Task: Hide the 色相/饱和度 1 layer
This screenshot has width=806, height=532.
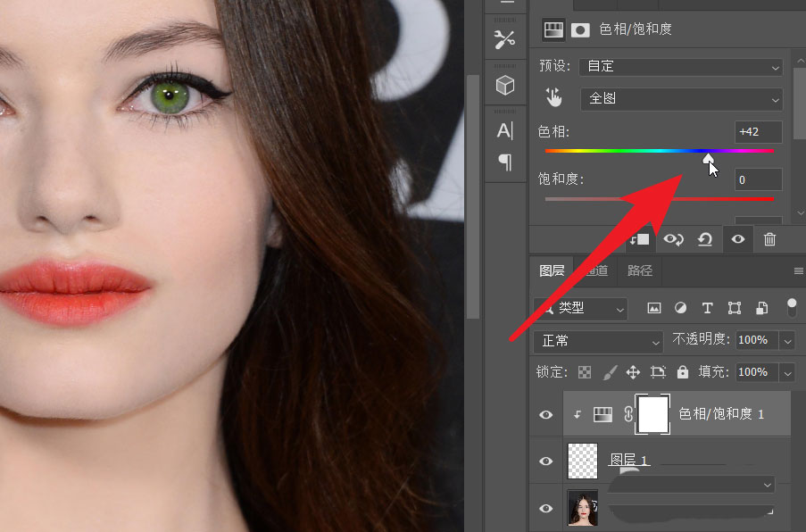Action: [x=546, y=414]
